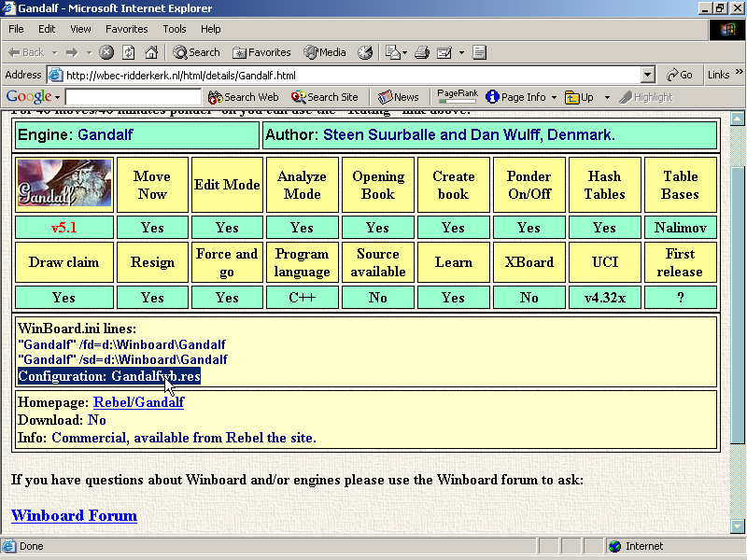Click the 'C++' program language cell
The height and width of the screenshot is (560, 747).
[302, 298]
